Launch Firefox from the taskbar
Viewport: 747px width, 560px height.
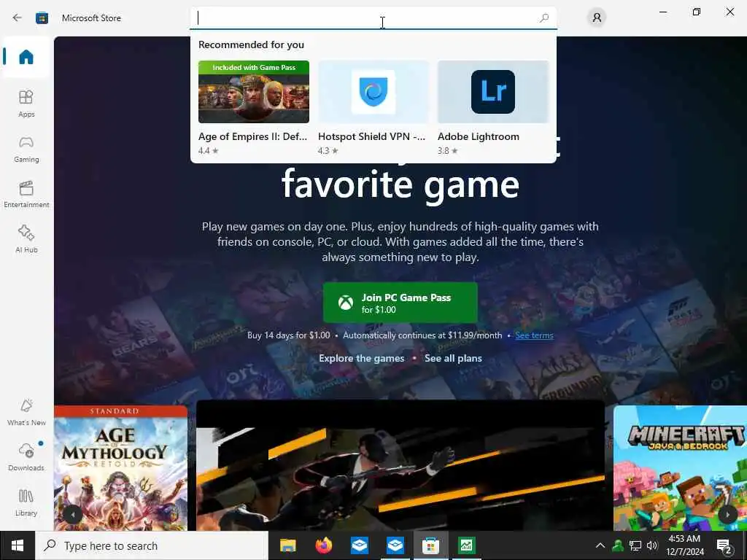(324, 545)
